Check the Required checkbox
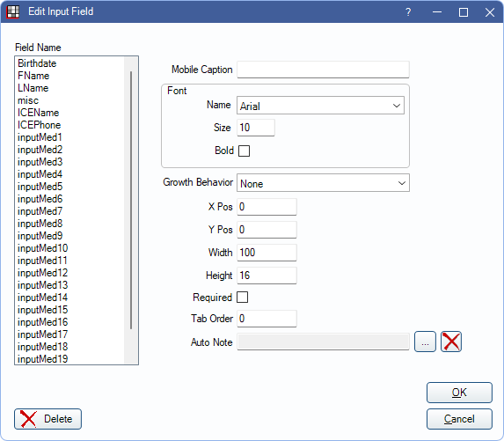Viewport: 504px width, 441px height. tap(243, 298)
